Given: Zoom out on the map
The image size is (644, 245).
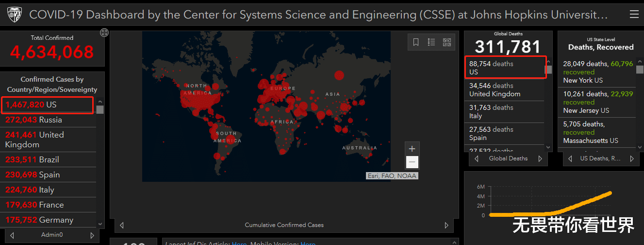Looking at the screenshot, I should click(412, 162).
